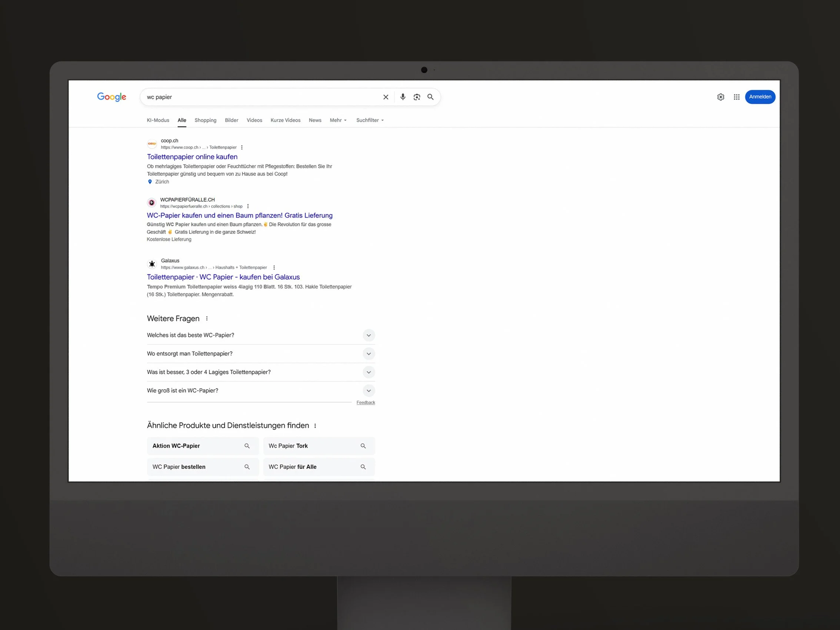This screenshot has height=630, width=840.
Task: Submit search with magnifier icon
Action: 430,97
